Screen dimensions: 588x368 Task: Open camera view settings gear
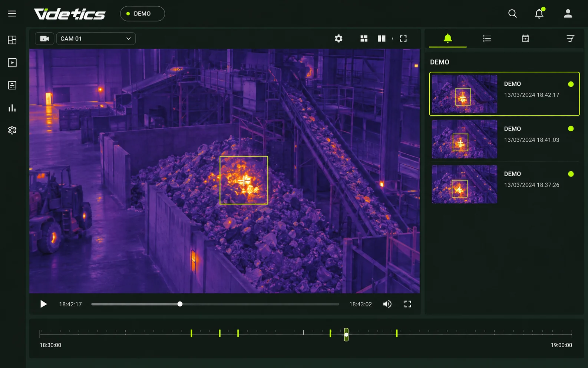pos(338,39)
